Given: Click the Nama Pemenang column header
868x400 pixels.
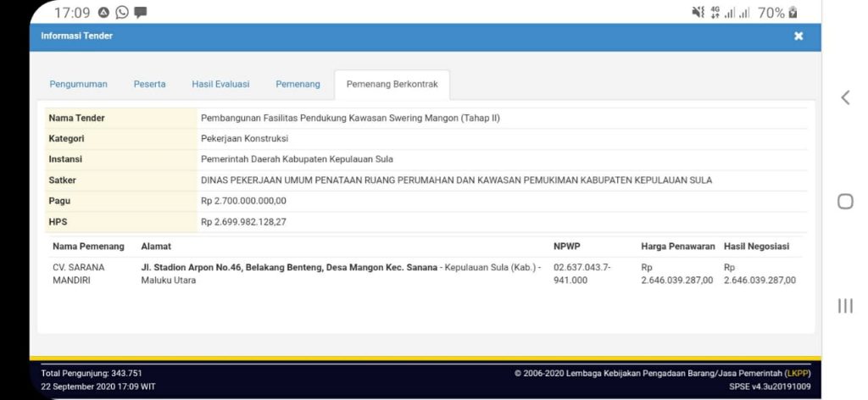Looking at the screenshot, I should pos(88,247).
